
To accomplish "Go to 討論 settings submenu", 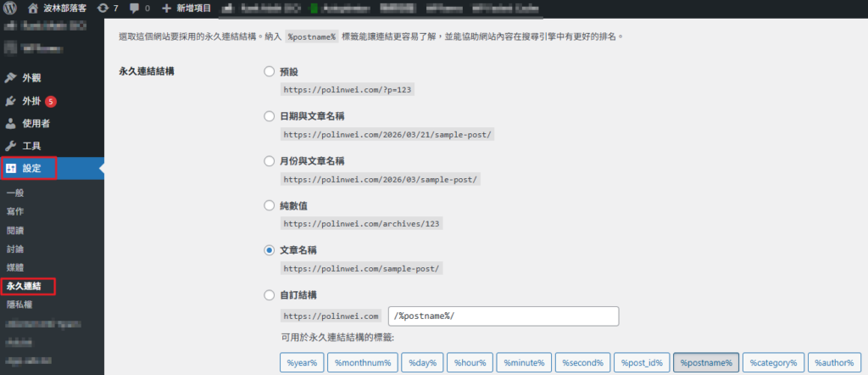I will (x=15, y=249).
